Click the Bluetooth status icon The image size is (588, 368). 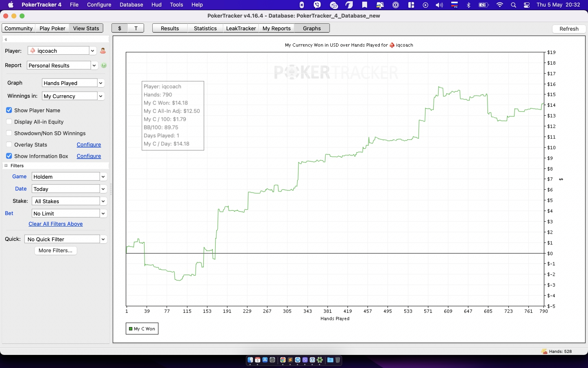click(x=468, y=5)
